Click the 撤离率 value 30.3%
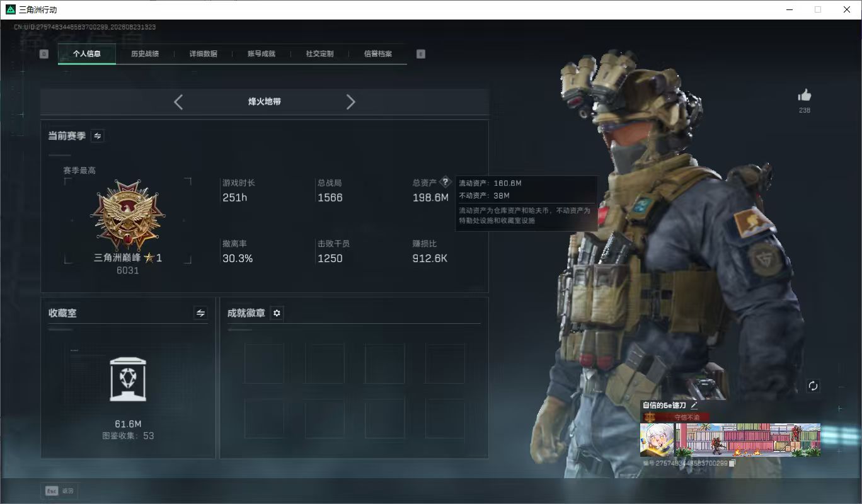The width and height of the screenshot is (862, 504). [238, 258]
